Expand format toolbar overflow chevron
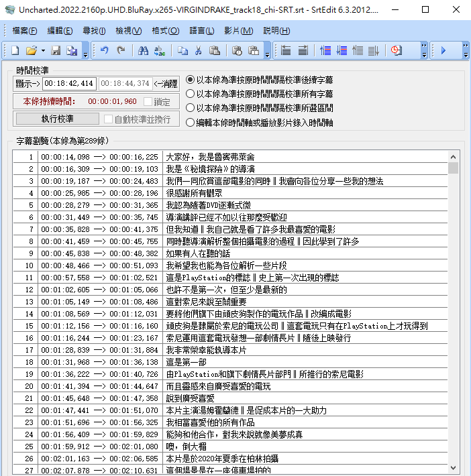The width and height of the screenshot is (471, 476). tap(424, 50)
